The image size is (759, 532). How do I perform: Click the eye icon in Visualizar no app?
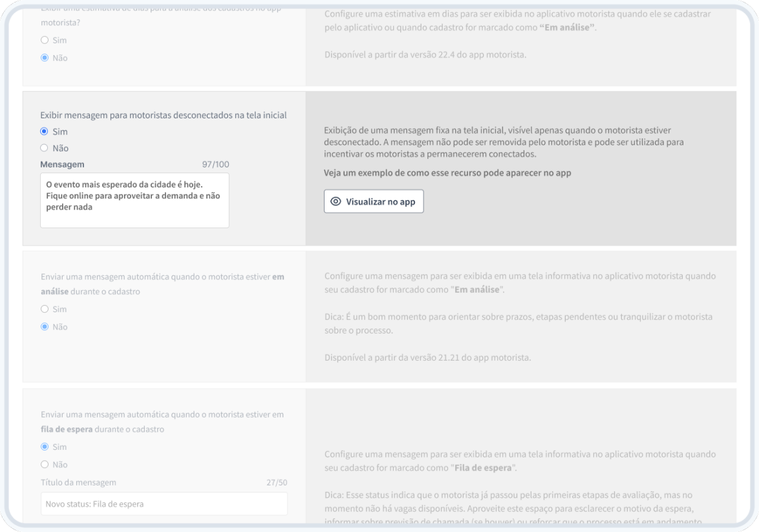(336, 202)
